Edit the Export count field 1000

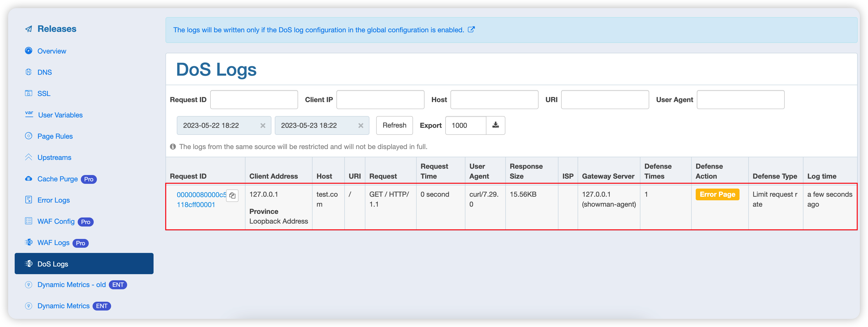(x=466, y=125)
